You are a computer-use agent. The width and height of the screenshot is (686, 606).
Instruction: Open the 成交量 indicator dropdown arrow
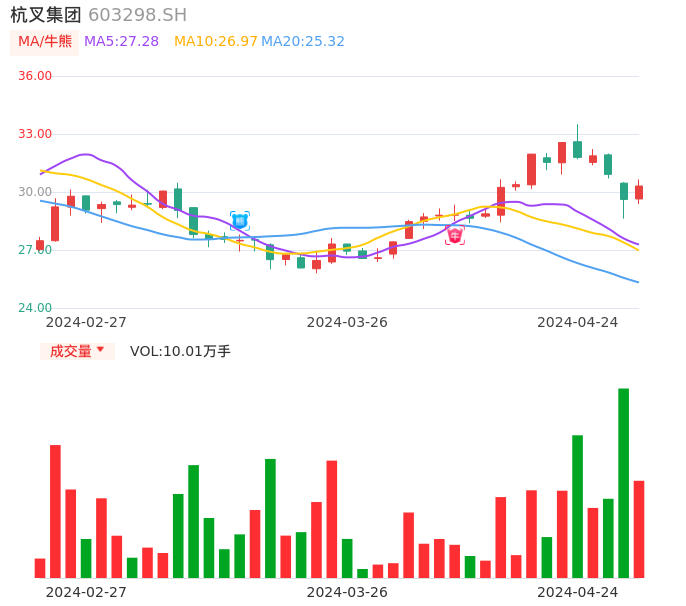click(x=100, y=350)
